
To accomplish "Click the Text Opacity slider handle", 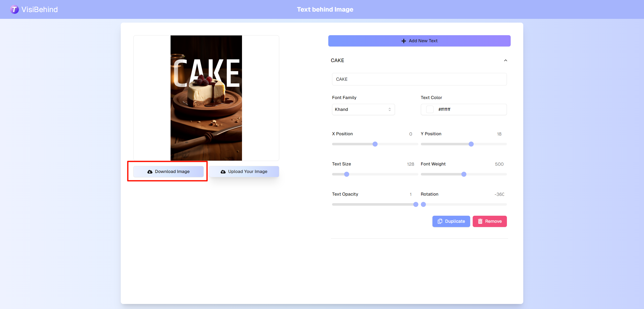I will 416,204.
